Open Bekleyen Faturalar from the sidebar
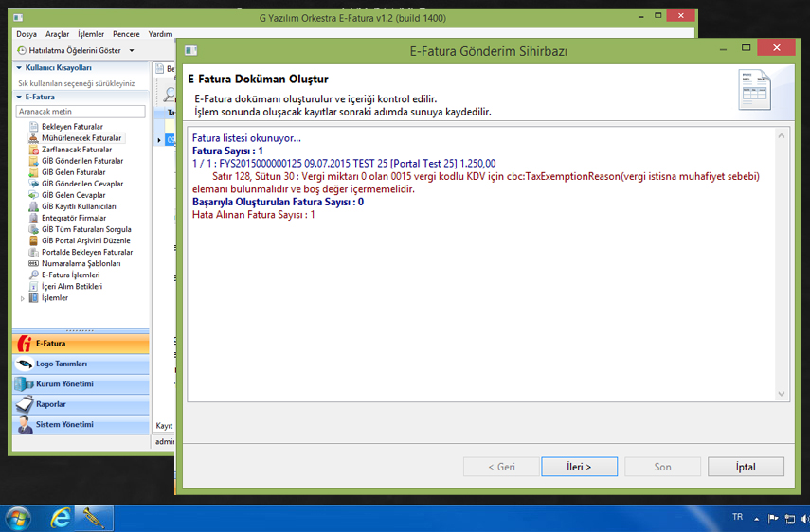 (72, 127)
